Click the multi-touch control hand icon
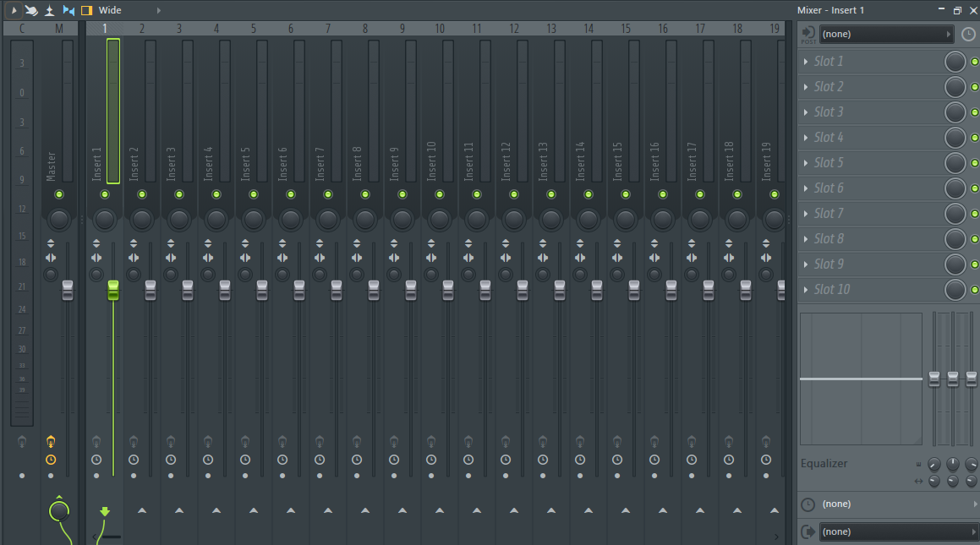The image size is (980, 545). 30,10
